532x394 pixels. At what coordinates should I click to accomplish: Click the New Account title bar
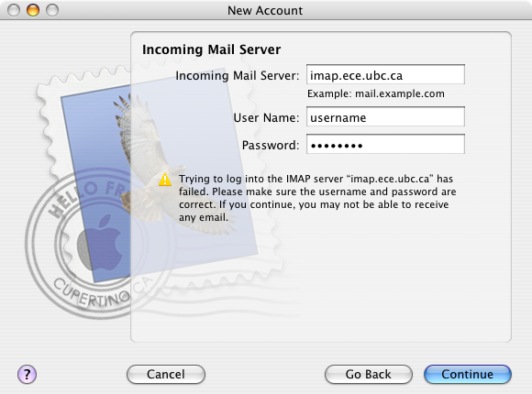(265, 10)
